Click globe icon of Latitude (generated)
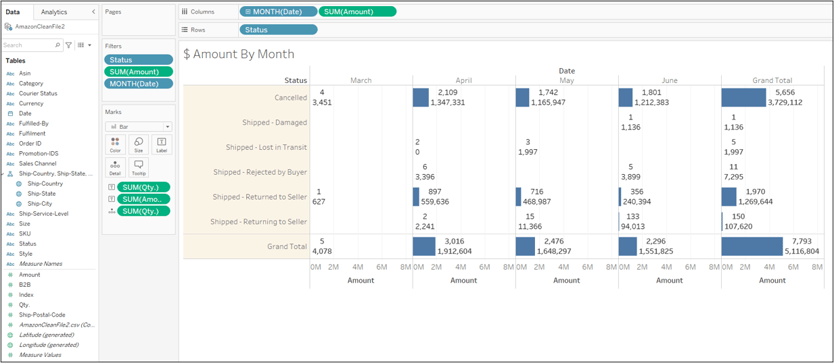Image resolution: width=834 pixels, height=363 pixels. coord(10,335)
